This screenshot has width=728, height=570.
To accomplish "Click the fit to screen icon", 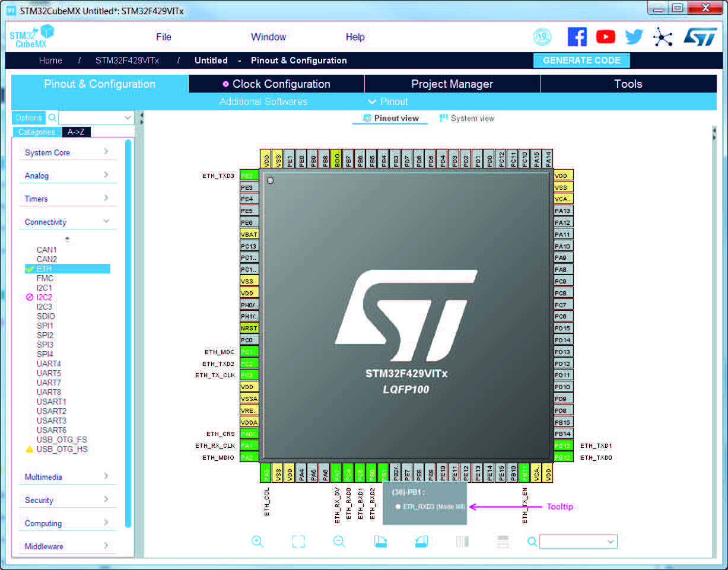I will coord(298,541).
